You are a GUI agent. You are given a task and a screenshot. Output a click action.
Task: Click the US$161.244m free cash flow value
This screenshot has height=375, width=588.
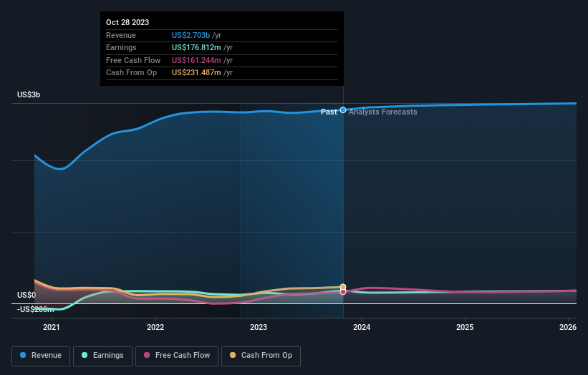pos(196,60)
